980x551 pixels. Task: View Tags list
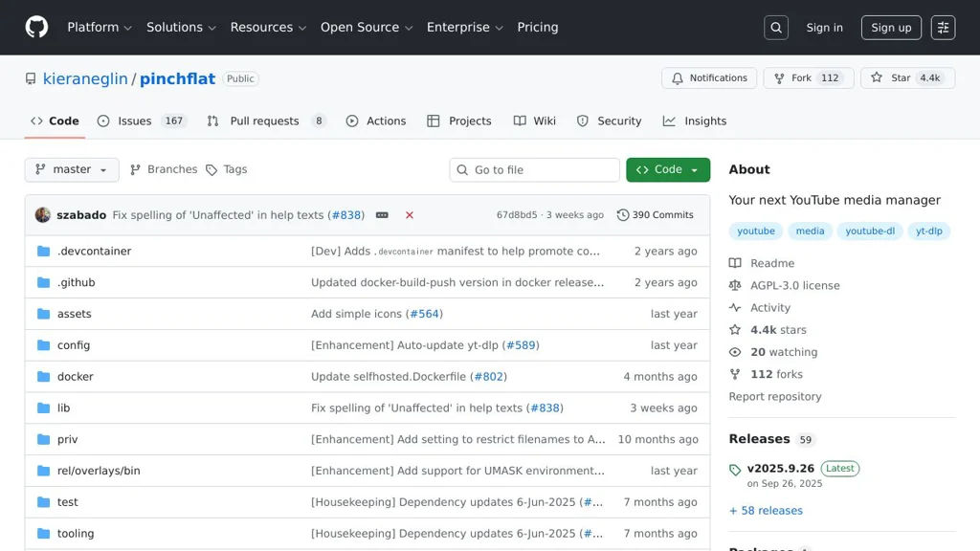pos(227,169)
